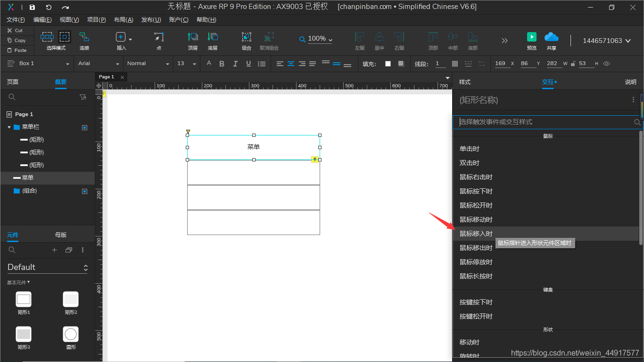
Task: Open the shadow settings swatch
Action: pos(401,64)
